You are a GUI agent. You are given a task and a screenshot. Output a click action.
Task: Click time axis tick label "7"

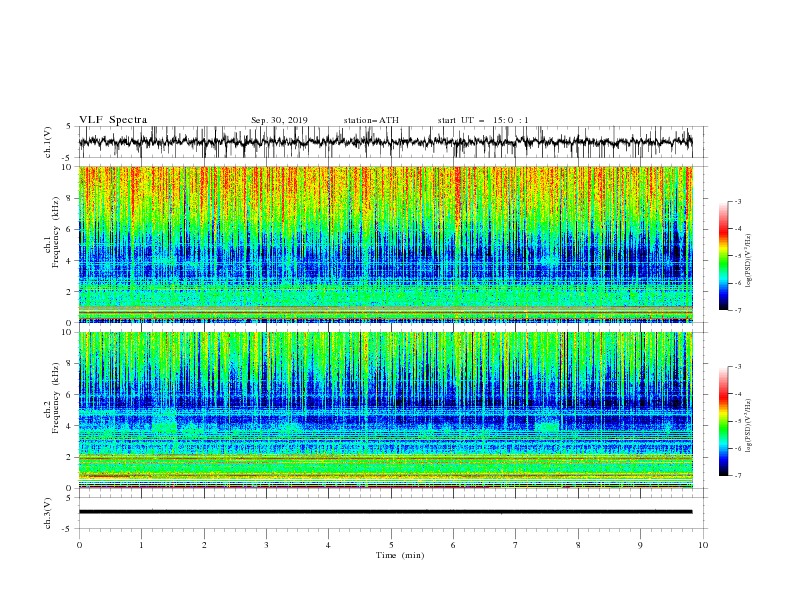pyautogui.click(x=516, y=545)
